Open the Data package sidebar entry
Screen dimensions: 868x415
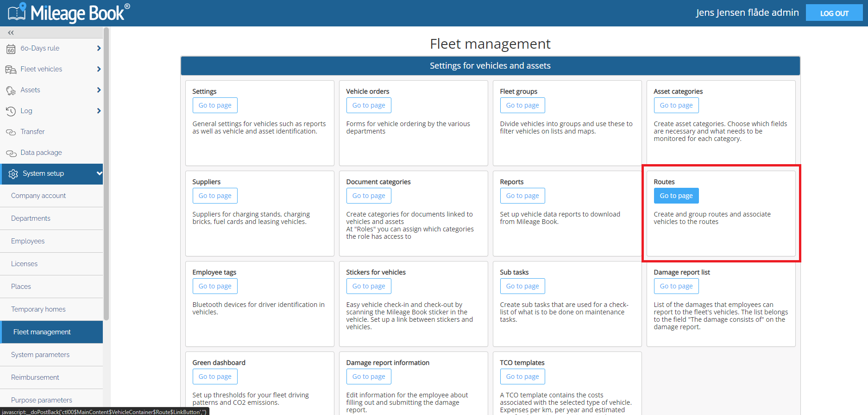[x=51, y=153]
